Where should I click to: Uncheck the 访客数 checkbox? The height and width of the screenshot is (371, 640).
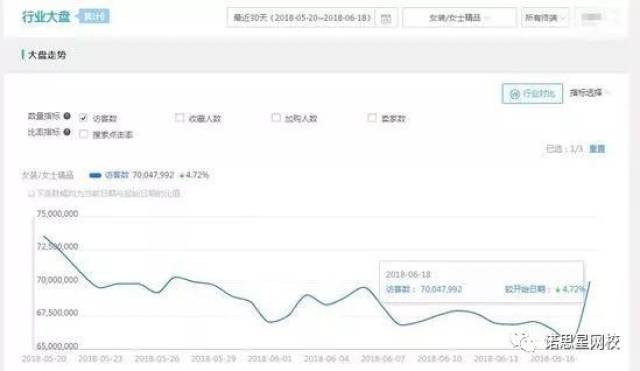(x=83, y=118)
